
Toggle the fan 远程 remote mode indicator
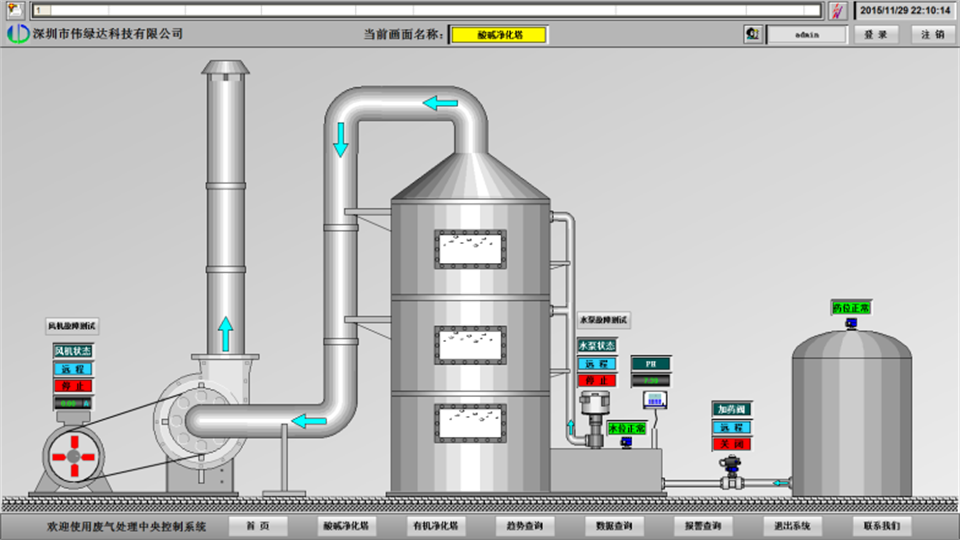[x=72, y=368]
